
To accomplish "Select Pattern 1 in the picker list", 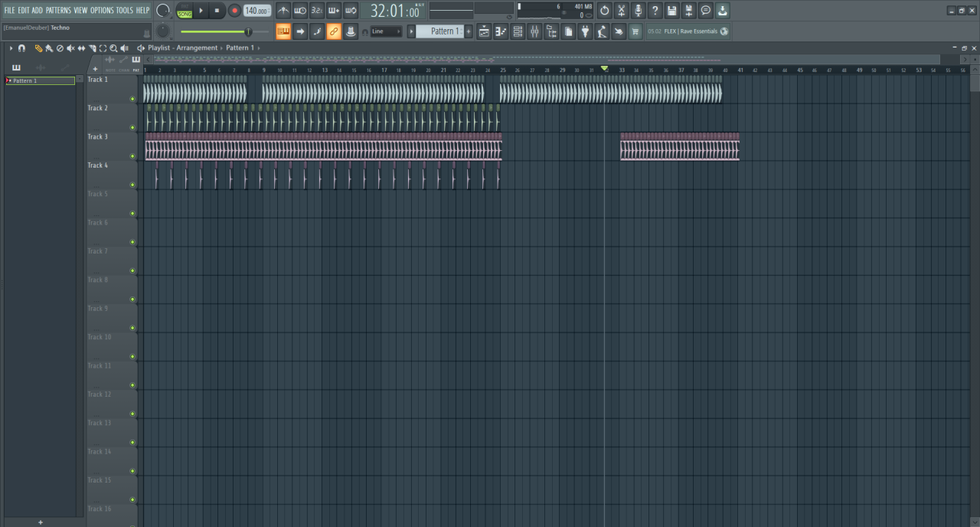I will pyautogui.click(x=41, y=80).
